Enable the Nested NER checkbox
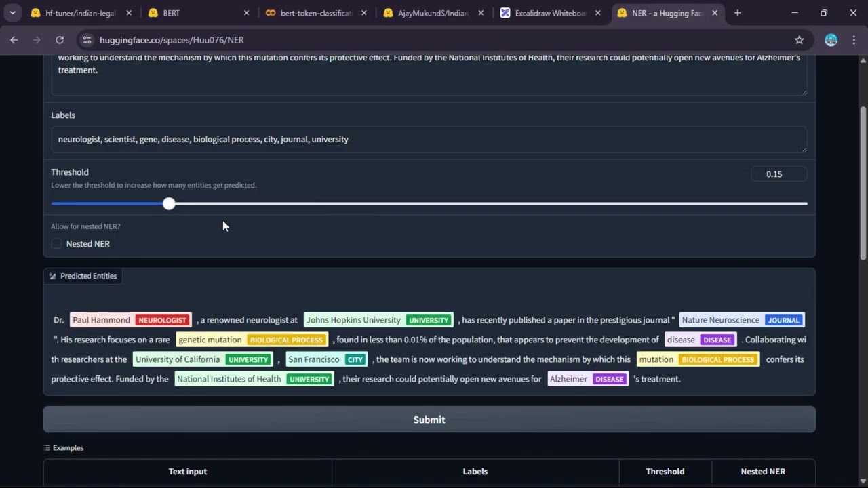Screen dimensions: 868x488 tap(56, 243)
